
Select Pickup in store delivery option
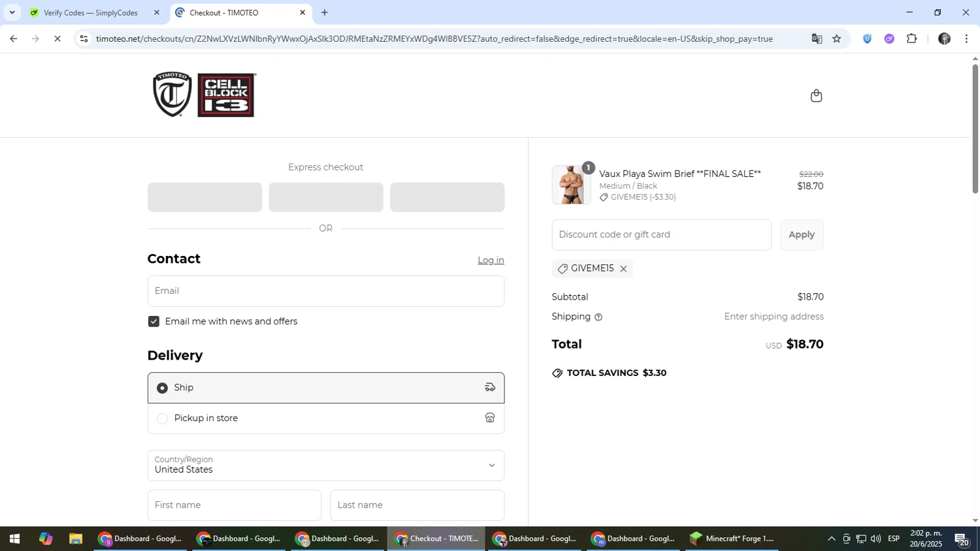326,418
